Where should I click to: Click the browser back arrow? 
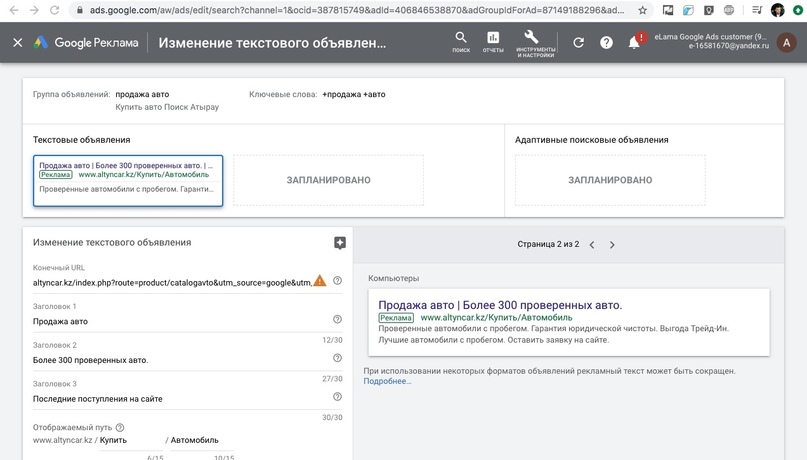click(14, 10)
